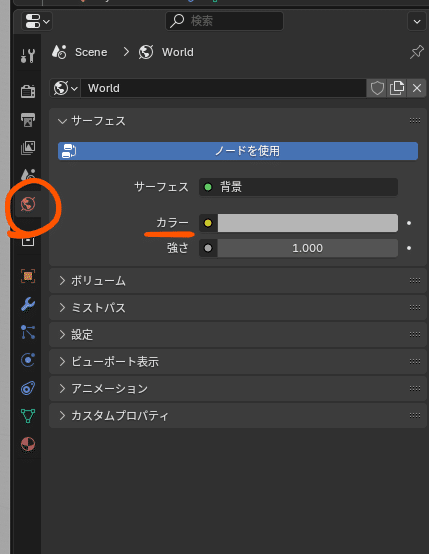Click the ノードを使用 button
The width and height of the screenshot is (429, 554).
[x=238, y=151]
